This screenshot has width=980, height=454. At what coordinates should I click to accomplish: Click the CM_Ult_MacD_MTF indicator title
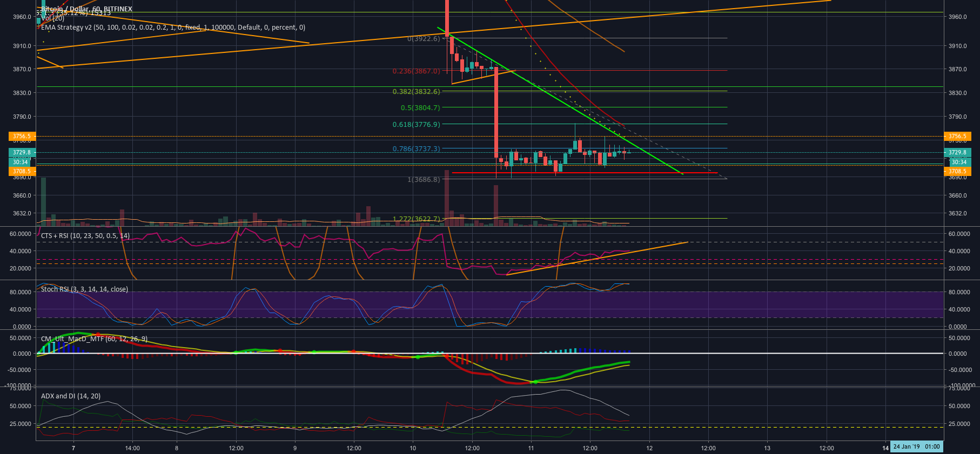coord(94,339)
